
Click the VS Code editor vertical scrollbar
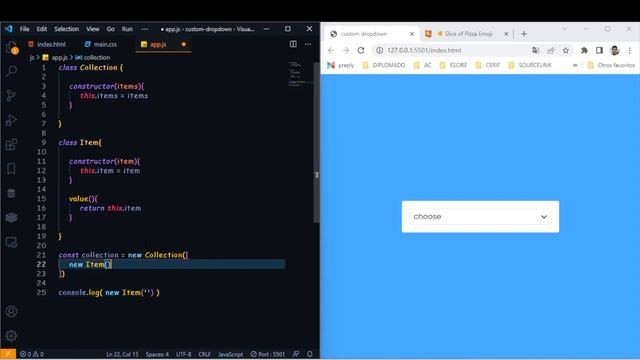pyautogui.click(x=316, y=143)
